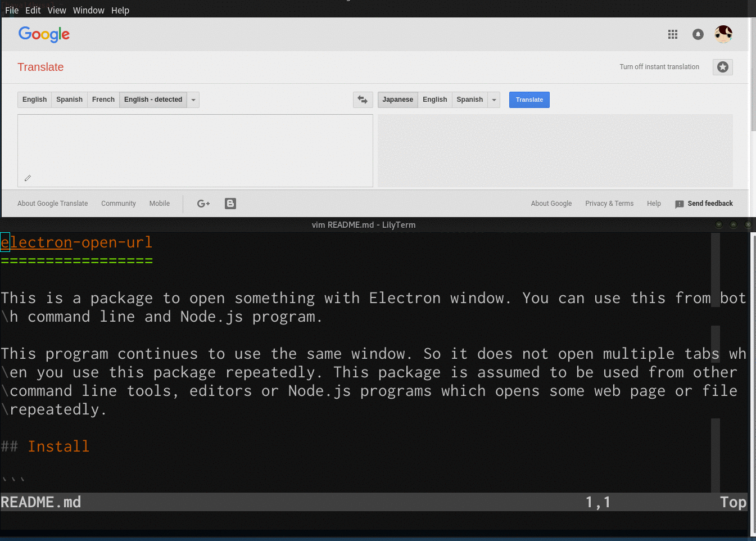Open the About Google link
The width and height of the screenshot is (756, 541).
[551, 204]
